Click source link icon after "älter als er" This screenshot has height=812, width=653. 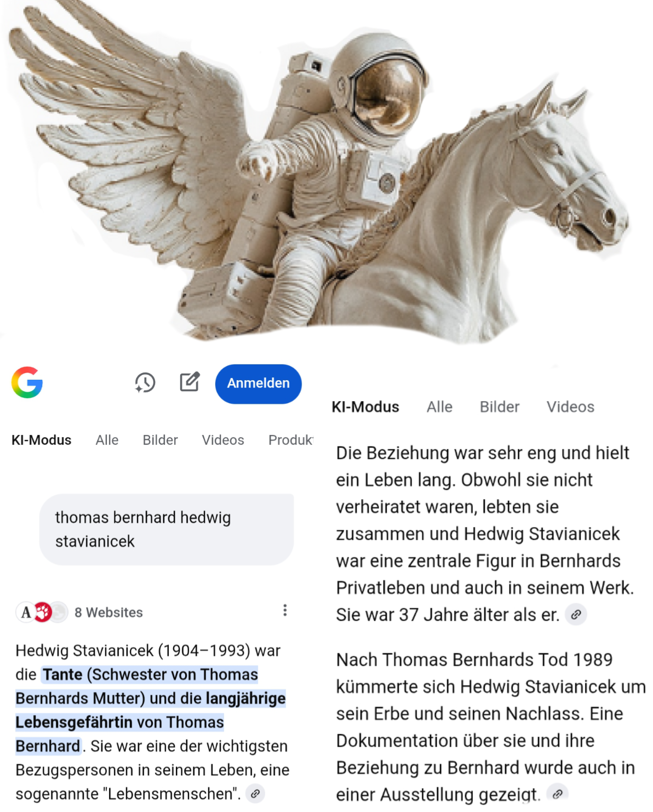[x=576, y=614]
